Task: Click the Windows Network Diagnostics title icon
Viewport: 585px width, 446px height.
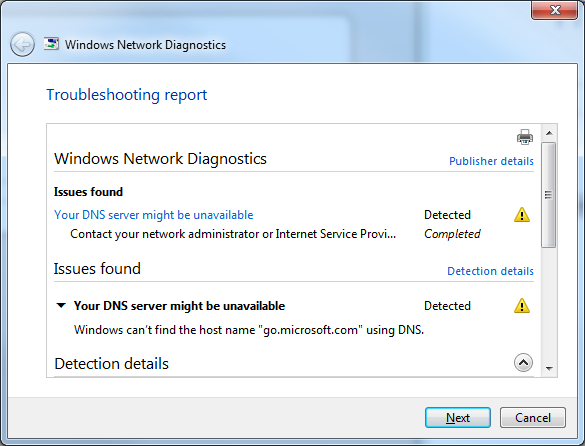Action: coord(51,44)
